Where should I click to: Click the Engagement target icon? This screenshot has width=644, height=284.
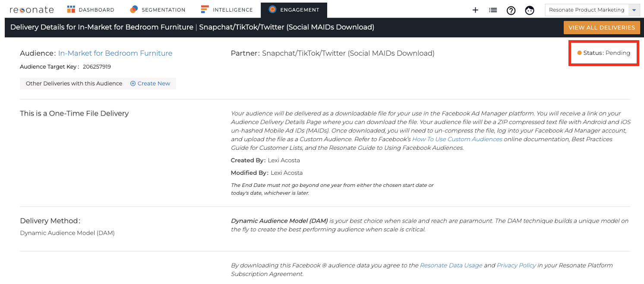(x=272, y=9)
